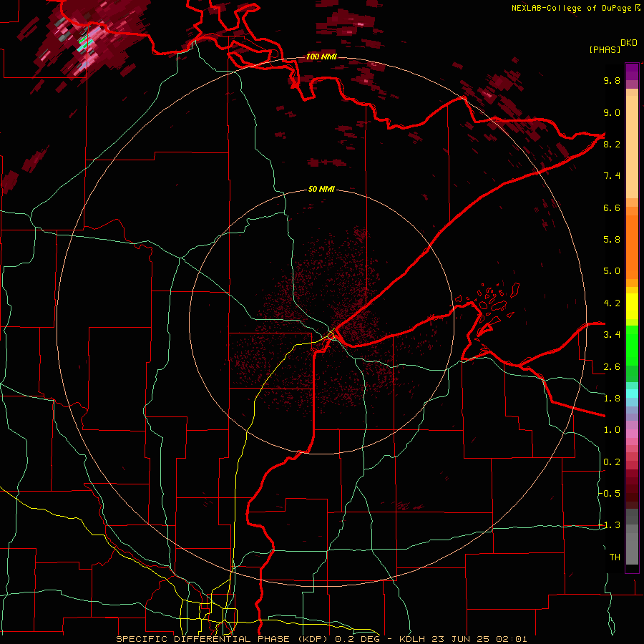Screen dimensions: 644x644
Task: Click the -1.3 scale label
Action: [610, 525]
